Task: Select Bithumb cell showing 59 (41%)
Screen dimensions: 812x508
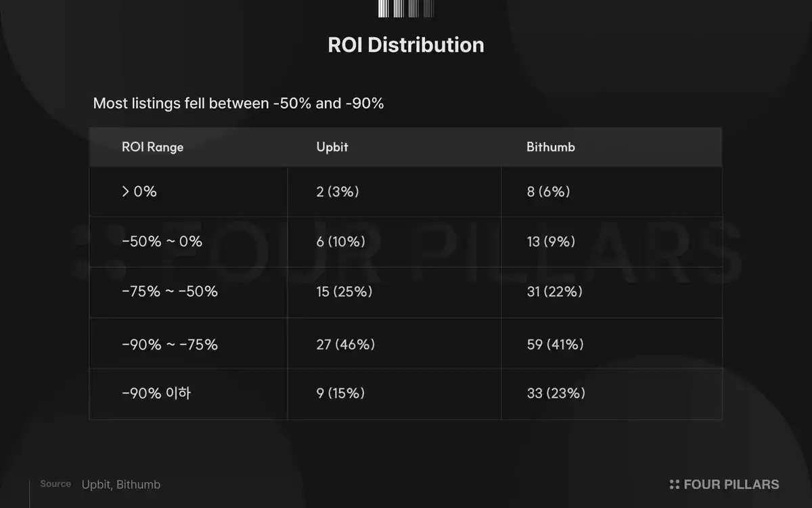Action: (555, 344)
